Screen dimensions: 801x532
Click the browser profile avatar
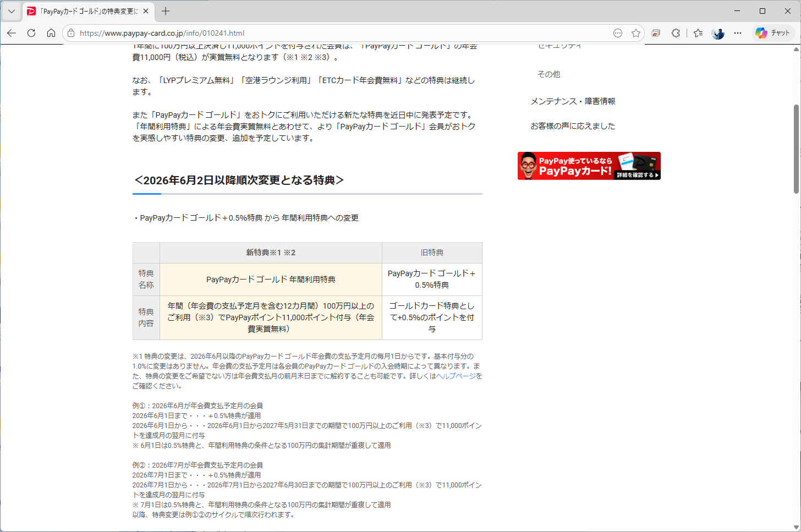pyautogui.click(x=717, y=33)
